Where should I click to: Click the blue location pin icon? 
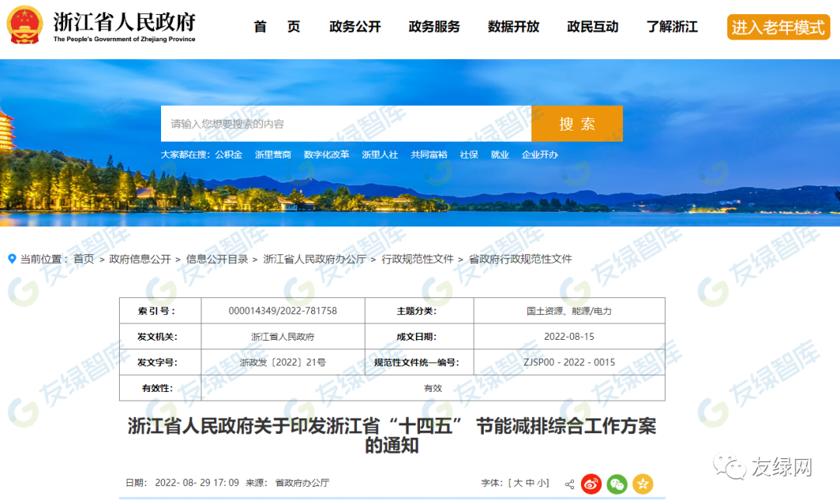click(x=12, y=258)
